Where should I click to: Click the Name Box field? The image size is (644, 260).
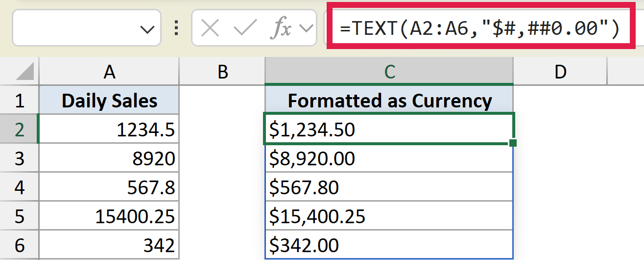click(87, 29)
